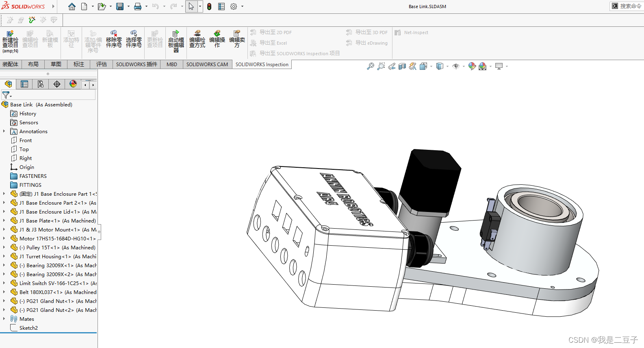Expand J1 Base Enclosure Part 1 node

[x=4, y=194]
